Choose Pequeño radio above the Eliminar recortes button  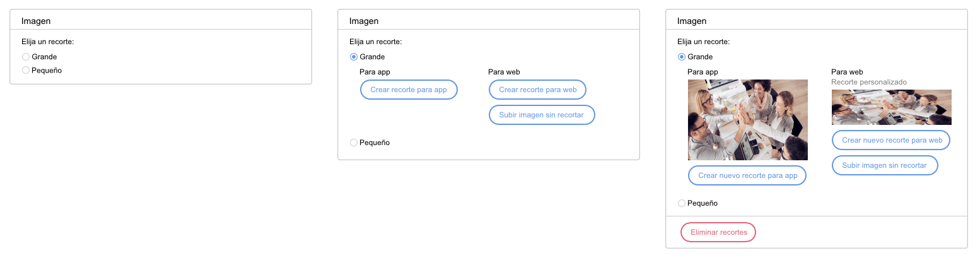click(682, 203)
